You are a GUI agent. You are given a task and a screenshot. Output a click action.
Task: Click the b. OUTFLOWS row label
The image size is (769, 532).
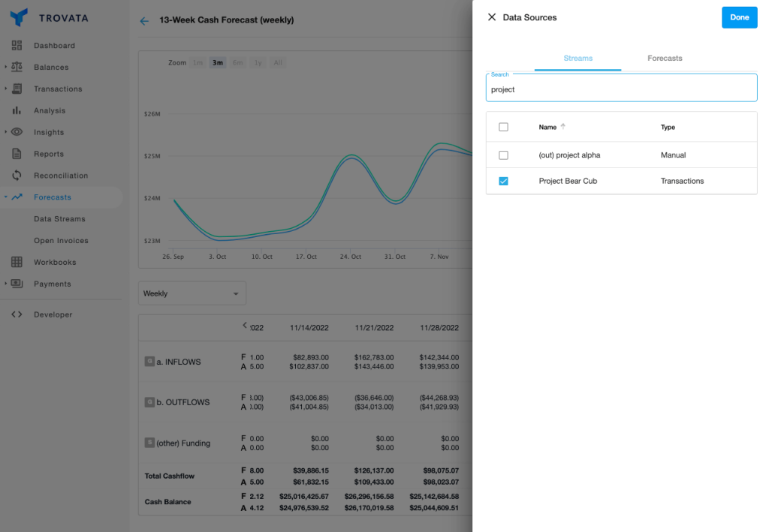click(183, 402)
